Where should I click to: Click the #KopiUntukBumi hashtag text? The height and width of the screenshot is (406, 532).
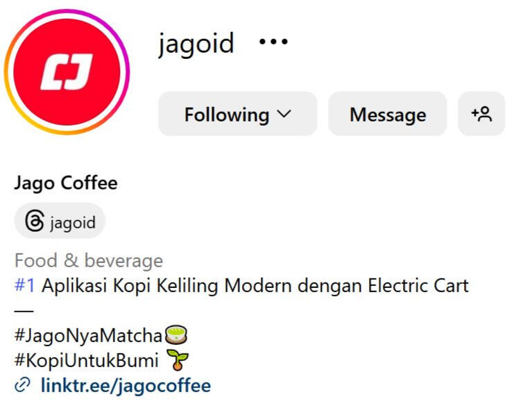[87, 360]
